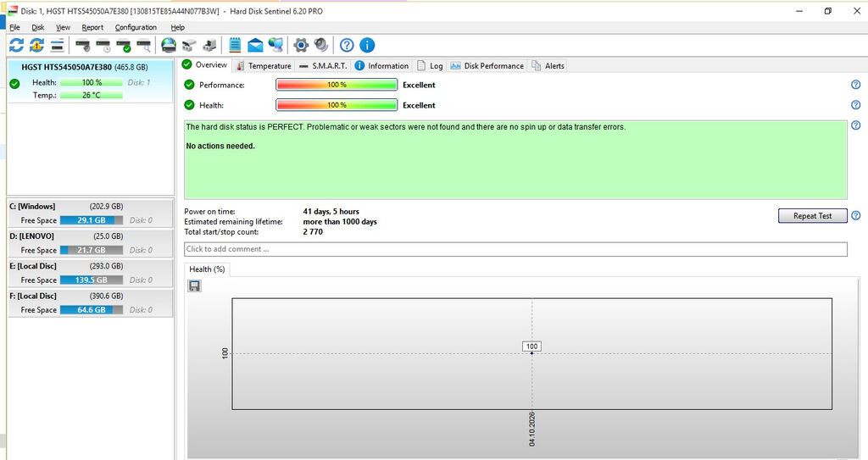Switch to the Disk Performance tab

(487, 65)
